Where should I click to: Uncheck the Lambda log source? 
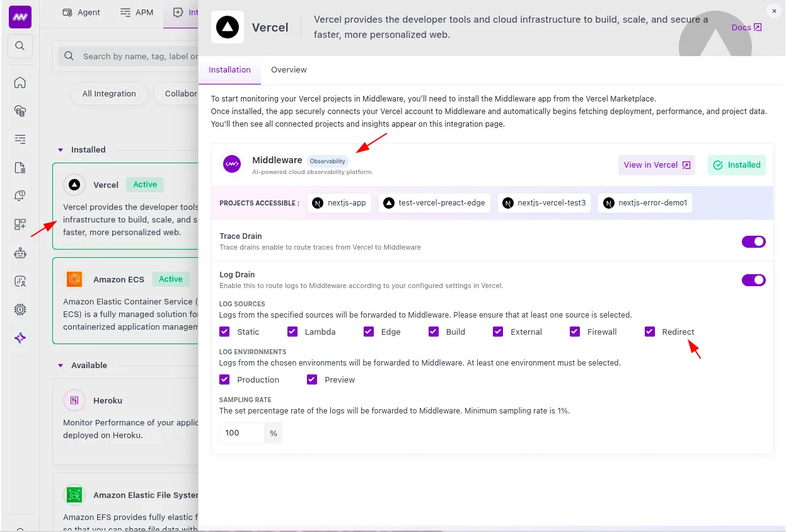point(292,332)
